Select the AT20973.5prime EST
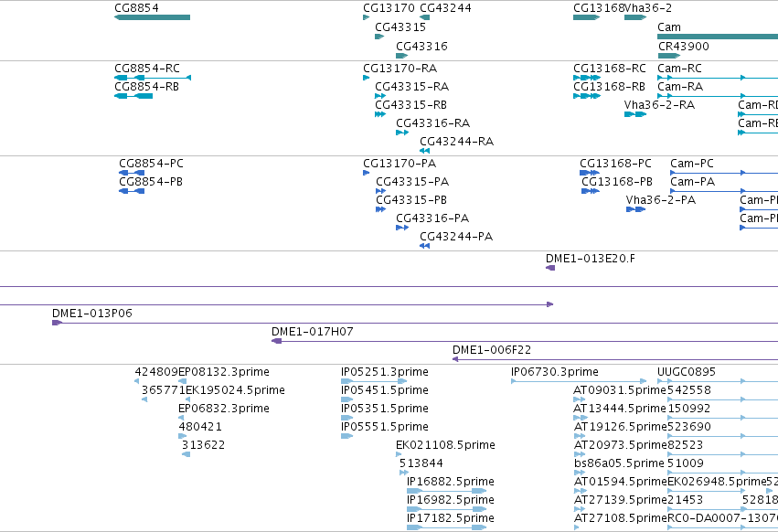The width and height of the screenshot is (778, 532). [580, 454]
